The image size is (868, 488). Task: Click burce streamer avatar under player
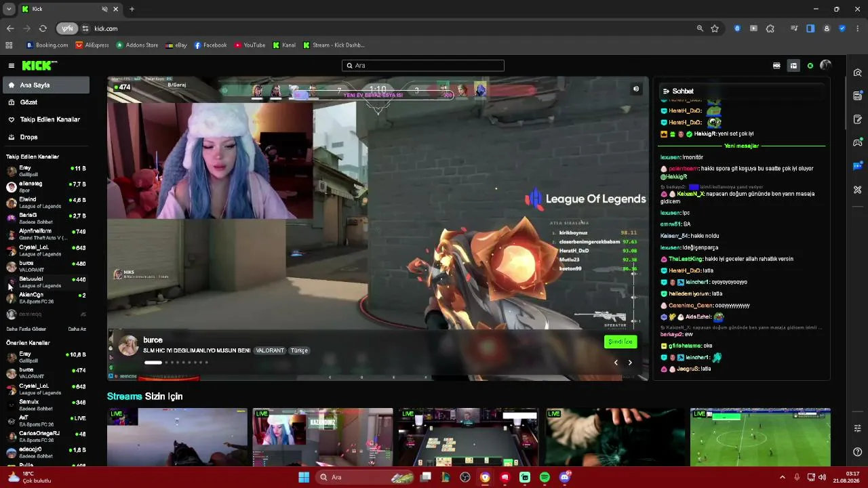click(128, 346)
